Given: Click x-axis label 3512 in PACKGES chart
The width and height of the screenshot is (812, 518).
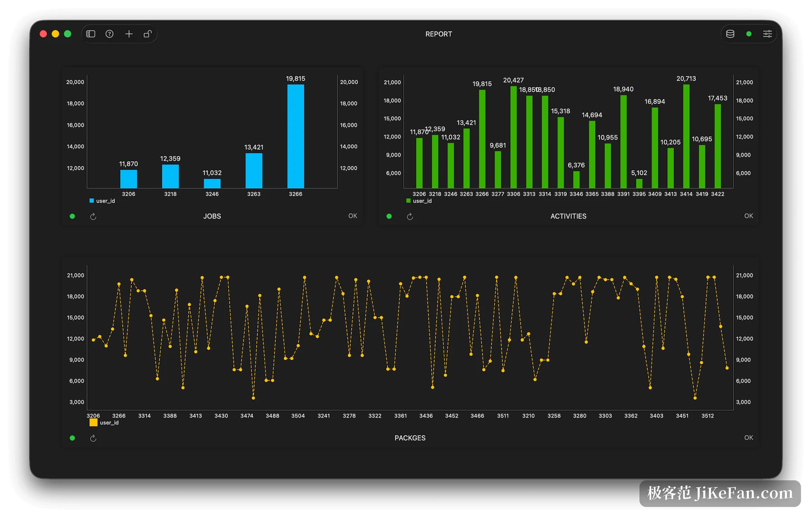Looking at the screenshot, I should tap(708, 416).
